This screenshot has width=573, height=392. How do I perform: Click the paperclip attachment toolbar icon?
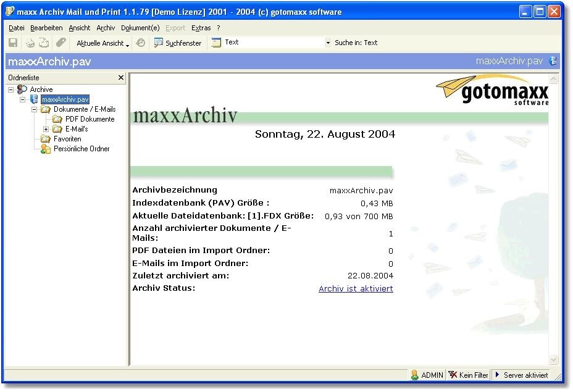pyautogui.click(x=61, y=43)
